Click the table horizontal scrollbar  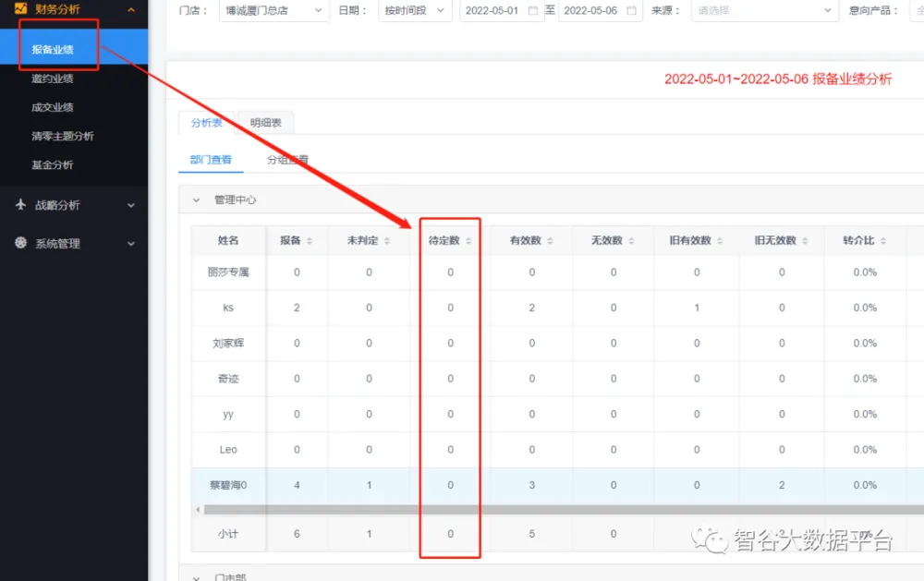554,509
